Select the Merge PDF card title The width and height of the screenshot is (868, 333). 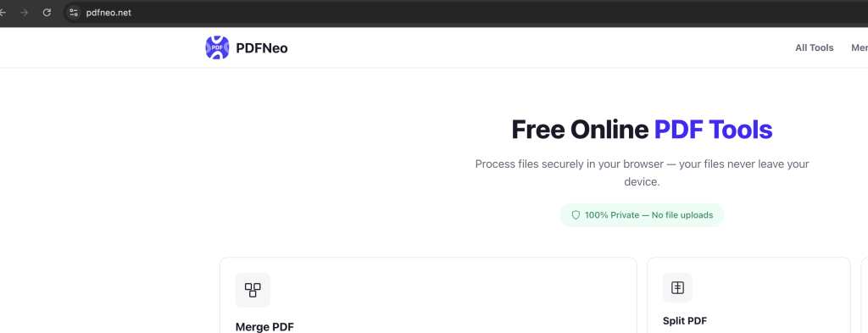pos(264,327)
